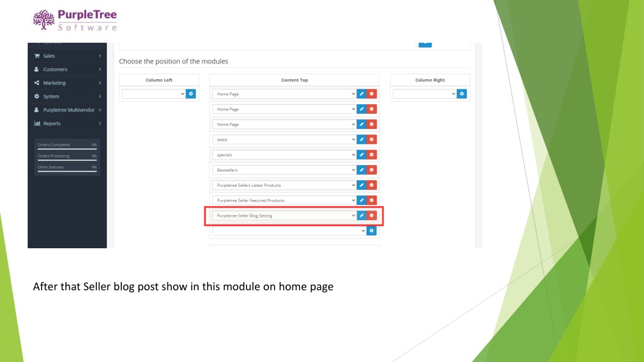Click "Choose the position of the modules" heading
This screenshot has height=362, width=644.
[x=174, y=61]
